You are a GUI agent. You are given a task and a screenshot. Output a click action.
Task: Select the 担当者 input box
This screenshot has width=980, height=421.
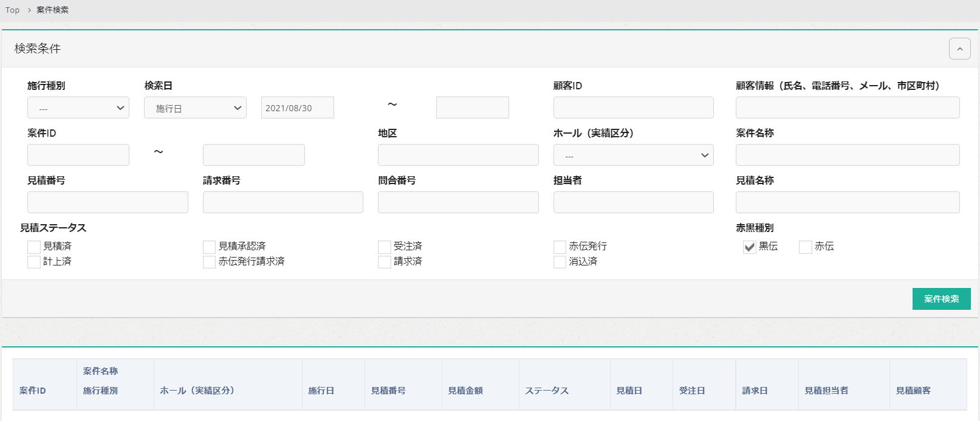tap(633, 203)
